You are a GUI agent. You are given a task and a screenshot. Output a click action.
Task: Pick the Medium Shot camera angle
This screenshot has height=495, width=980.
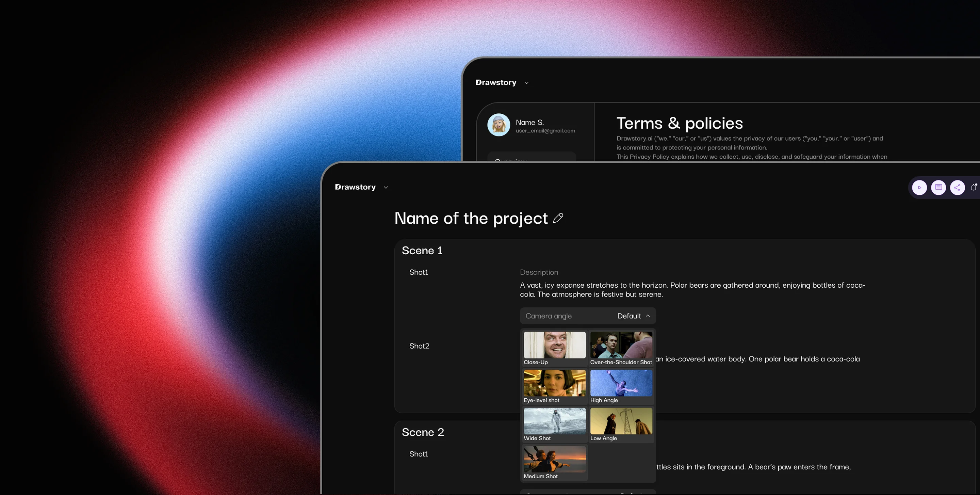coord(555,463)
